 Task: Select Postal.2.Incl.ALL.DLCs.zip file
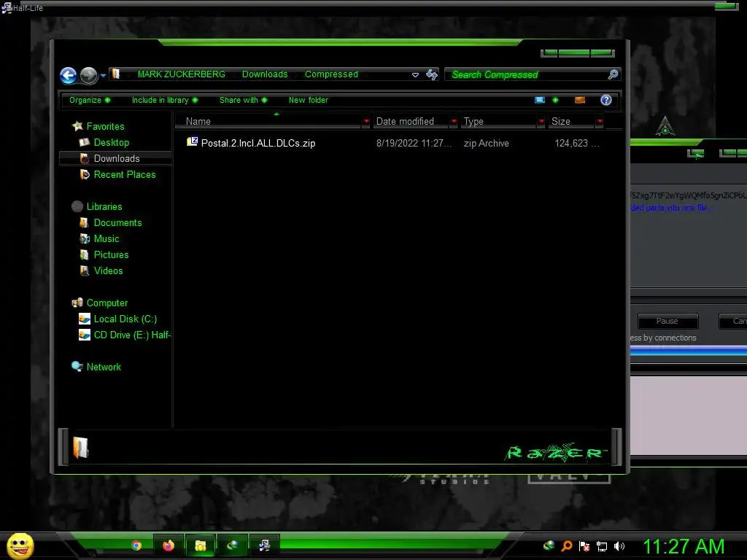[x=258, y=144]
